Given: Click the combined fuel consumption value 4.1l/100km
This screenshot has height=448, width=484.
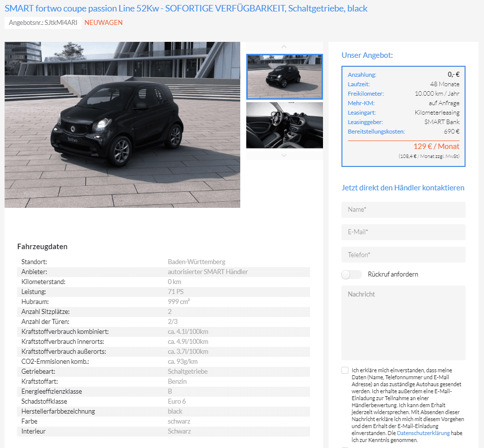Looking at the screenshot, I should (x=188, y=332).
